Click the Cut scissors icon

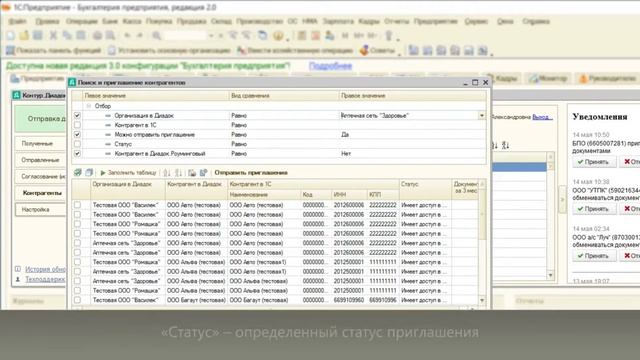53,36
